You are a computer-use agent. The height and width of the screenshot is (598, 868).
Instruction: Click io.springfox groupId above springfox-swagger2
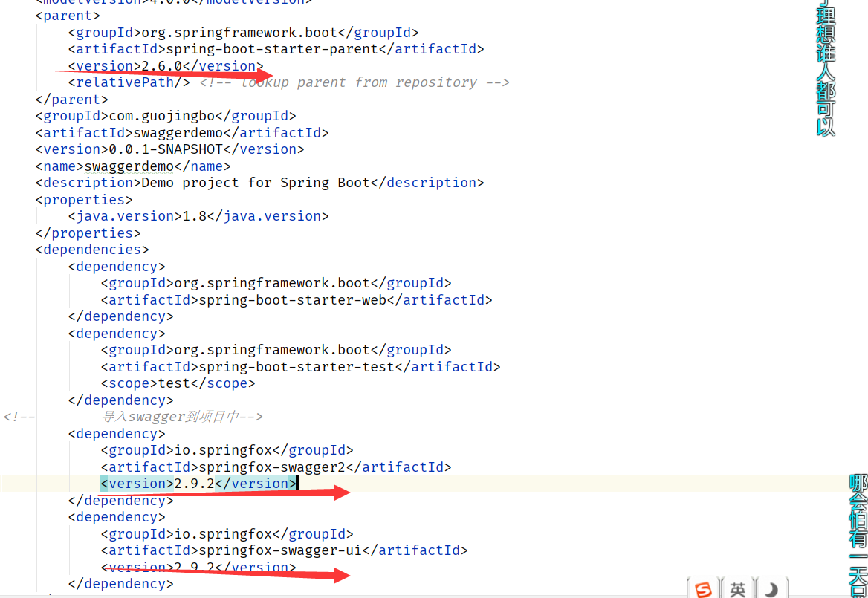[227, 449]
